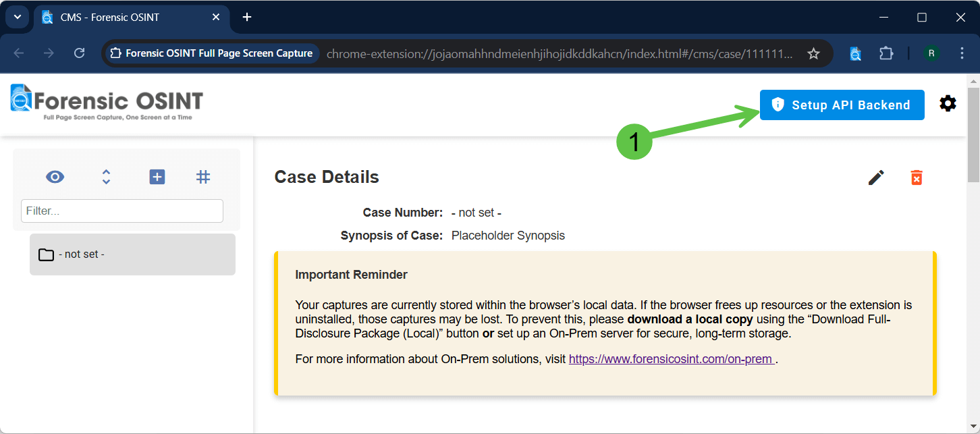Open settings via the gear icon

948,104
